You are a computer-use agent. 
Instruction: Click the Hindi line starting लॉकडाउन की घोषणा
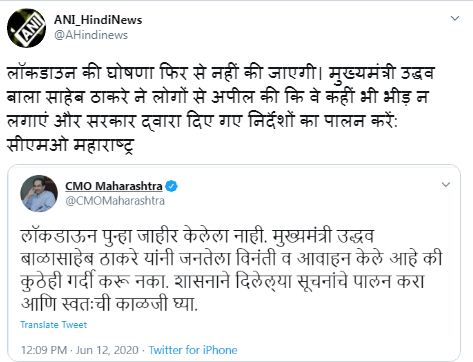click(220, 73)
